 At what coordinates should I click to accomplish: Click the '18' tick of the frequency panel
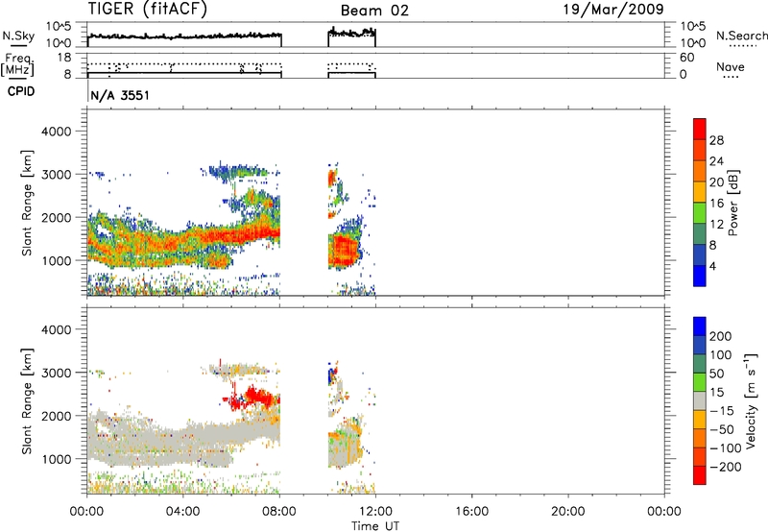(64, 58)
